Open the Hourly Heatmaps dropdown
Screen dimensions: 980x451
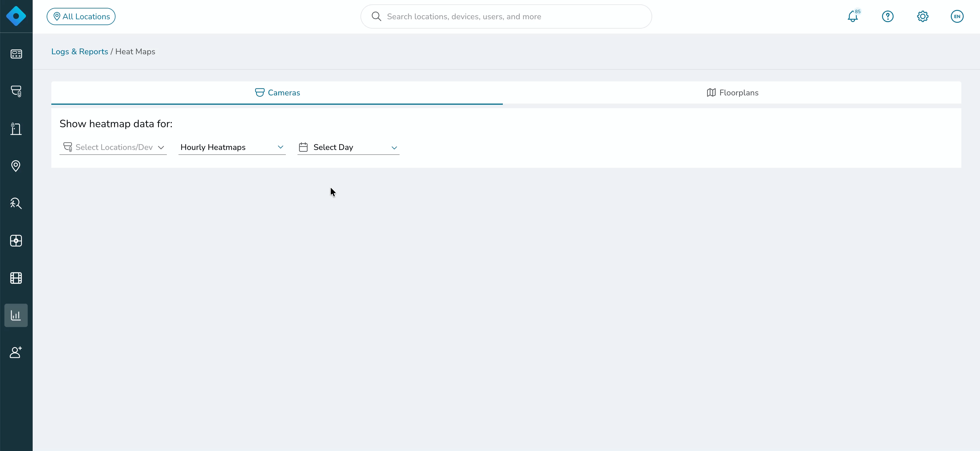(232, 147)
